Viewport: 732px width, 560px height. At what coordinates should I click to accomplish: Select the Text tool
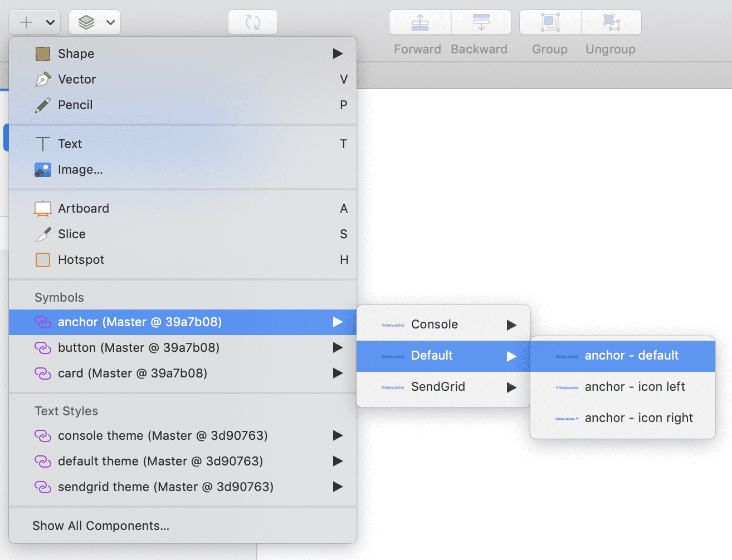click(x=70, y=144)
